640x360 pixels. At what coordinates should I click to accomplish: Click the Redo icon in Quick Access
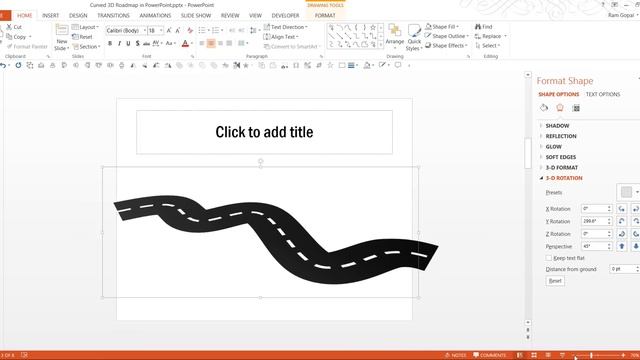pos(18,65)
